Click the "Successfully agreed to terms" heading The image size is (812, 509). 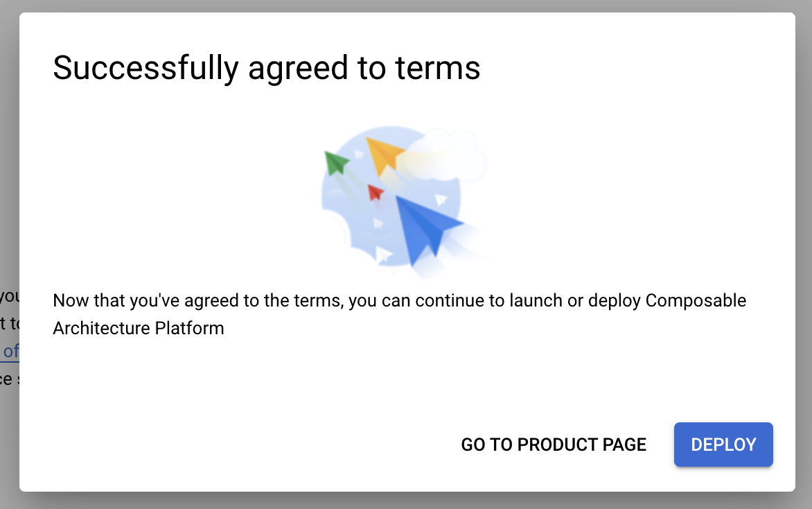tap(267, 69)
